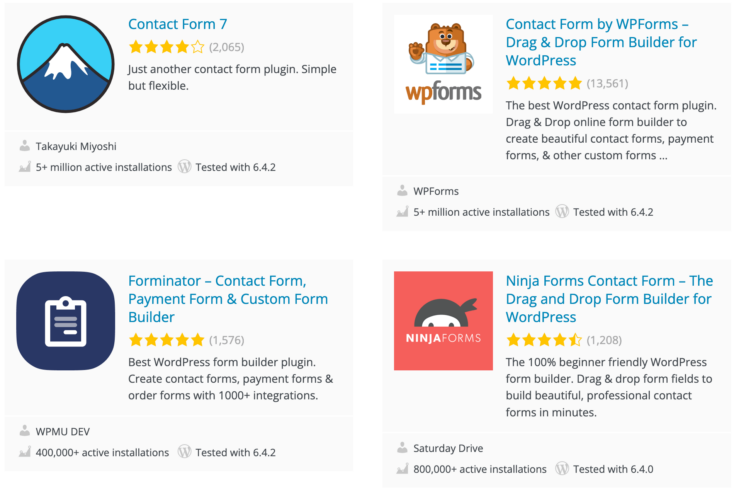The width and height of the screenshot is (734, 491).
Task: Click the Takayuki Miyoshi author name
Action: 76,146
